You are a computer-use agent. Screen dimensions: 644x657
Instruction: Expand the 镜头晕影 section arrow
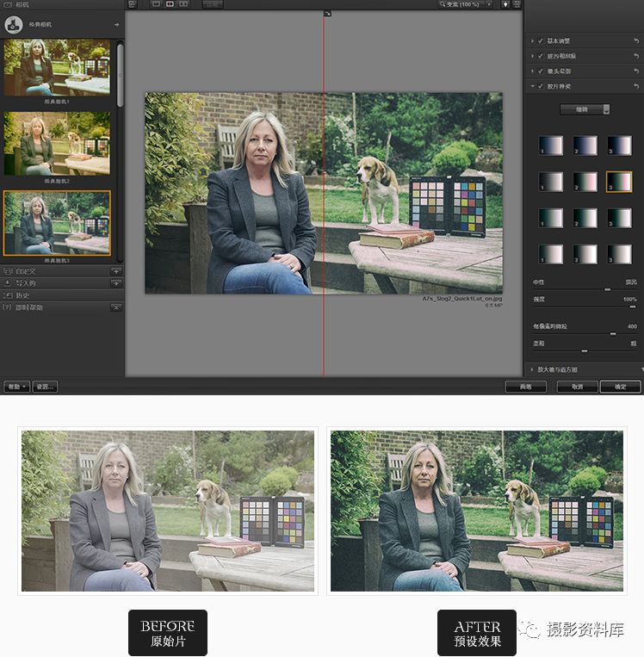click(533, 71)
